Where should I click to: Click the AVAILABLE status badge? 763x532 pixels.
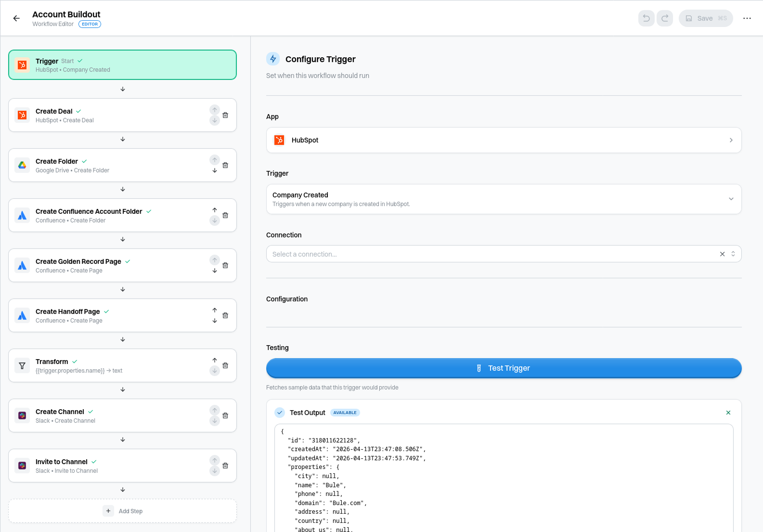pyautogui.click(x=345, y=413)
